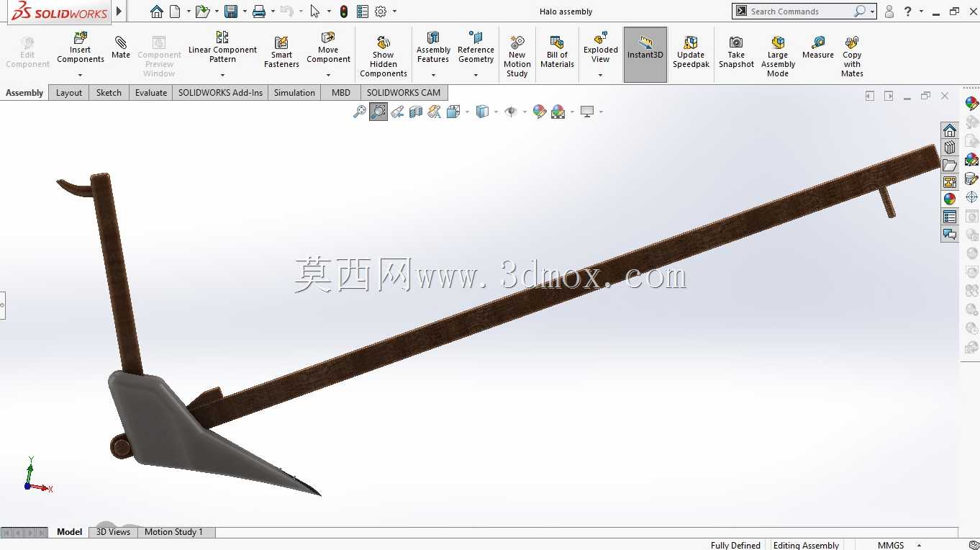Take Snapshot of the assembly
This screenshot has width=980, height=550.
(736, 52)
